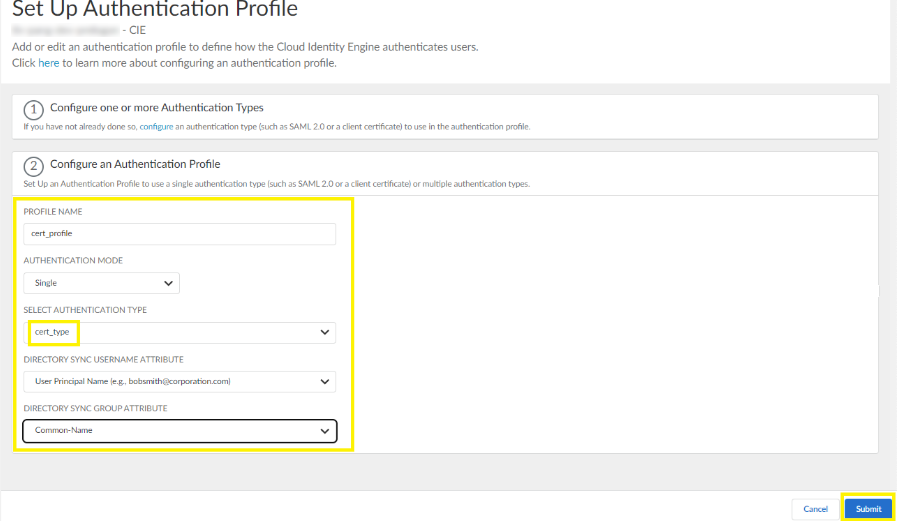The width and height of the screenshot is (897, 521).
Task: Click the 'Set Up Authentication Profile' page title
Action: (154, 11)
